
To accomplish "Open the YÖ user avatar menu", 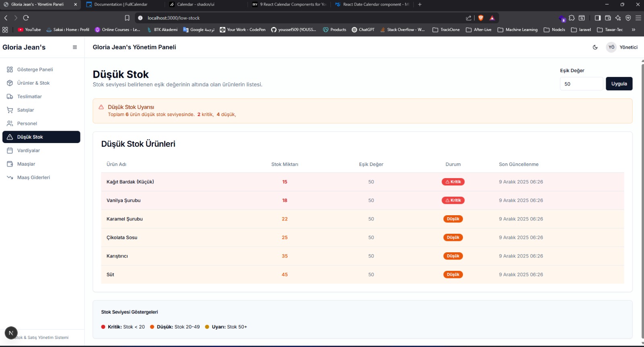I will [x=611, y=47].
